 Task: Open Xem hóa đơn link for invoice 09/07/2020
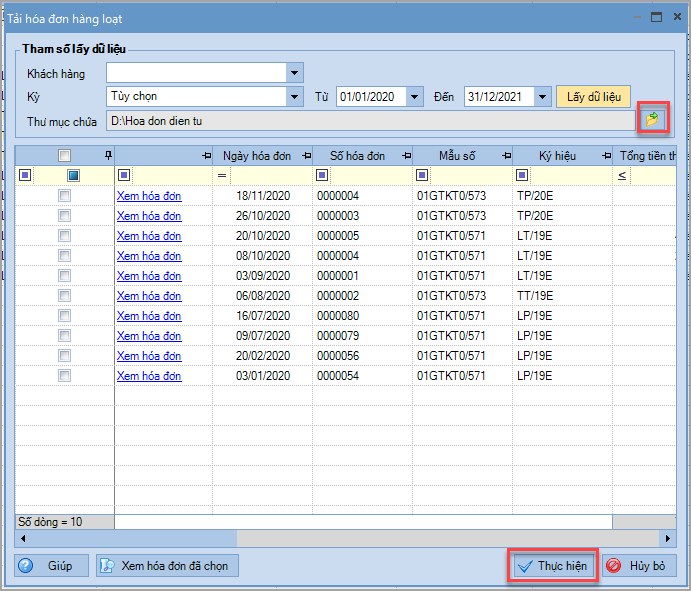[x=149, y=336]
